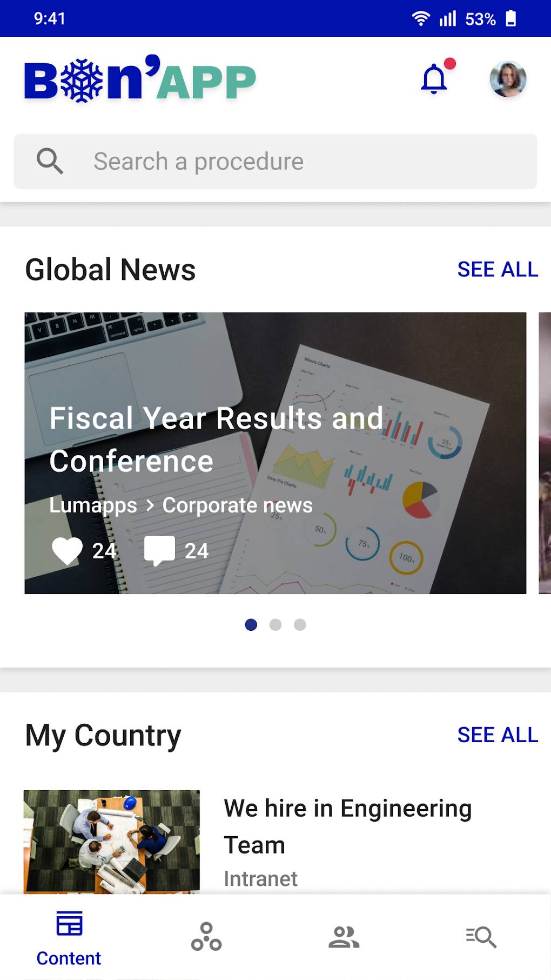The image size is (551, 980).
Task: Open comments on the Fiscal Year article
Action: click(160, 551)
